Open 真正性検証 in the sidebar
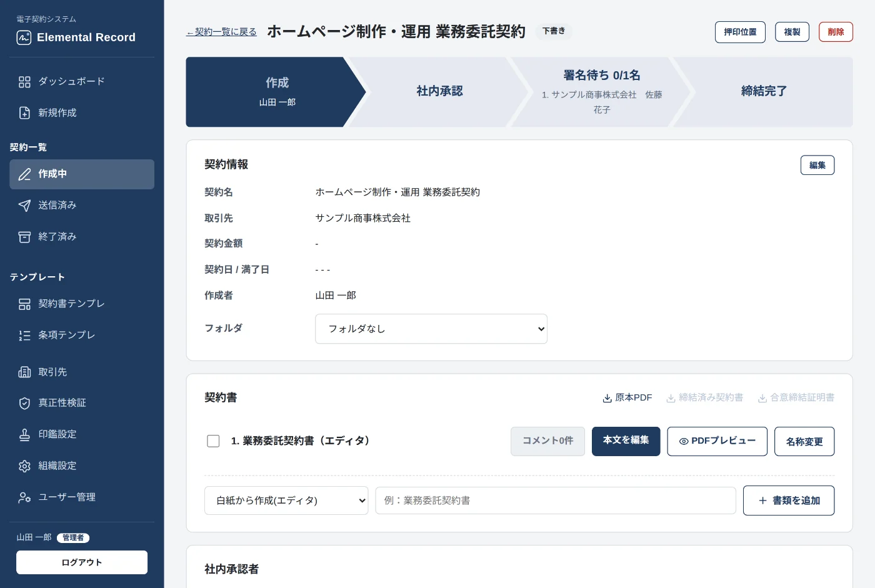 coord(82,404)
